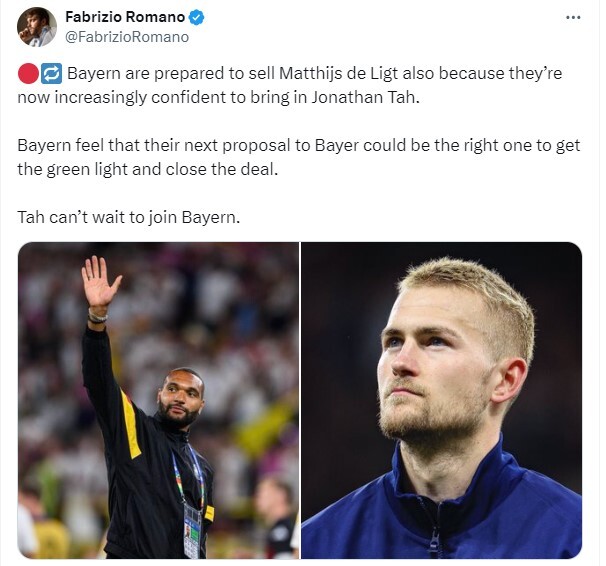
Task: Click the blue verified checkmark badge
Action: 197,18
